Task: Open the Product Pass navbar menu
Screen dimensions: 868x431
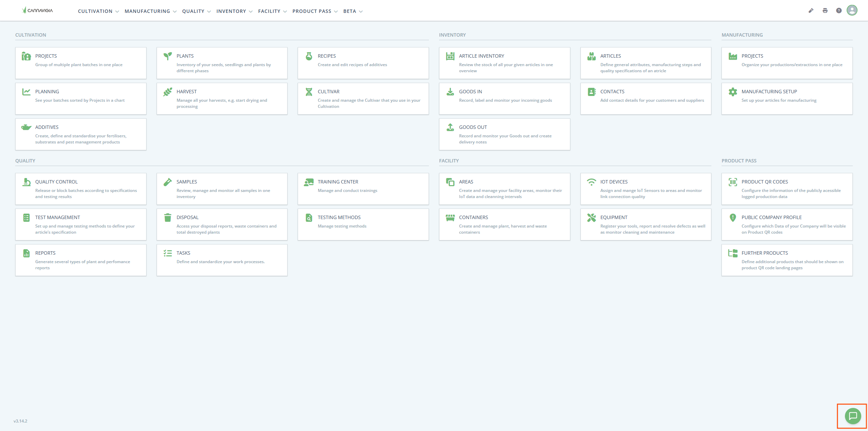Action: click(315, 11)
